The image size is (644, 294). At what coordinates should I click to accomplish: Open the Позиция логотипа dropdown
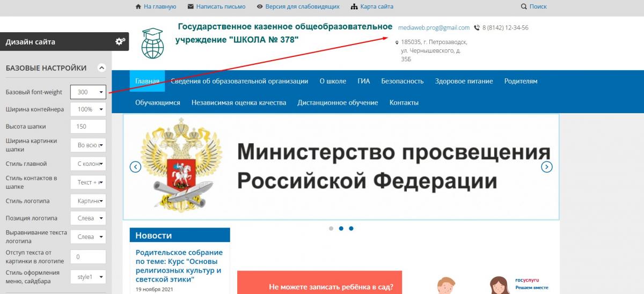pyautogui.click(x=88, y=218)
